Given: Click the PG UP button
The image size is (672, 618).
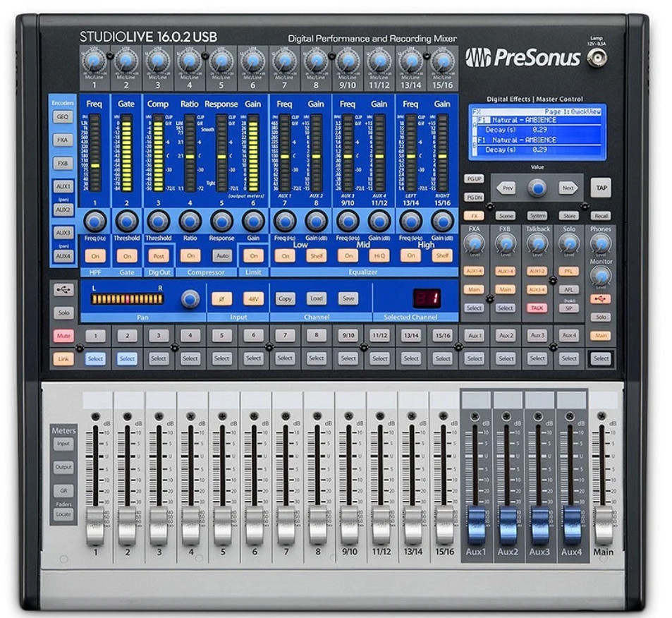Looking at the screenshot, I should [x=474, y=178].
